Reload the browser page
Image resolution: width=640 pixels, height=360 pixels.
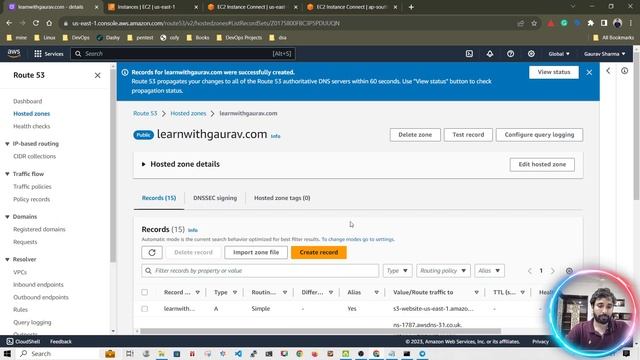pyautogui.click(x=36, y=23)
